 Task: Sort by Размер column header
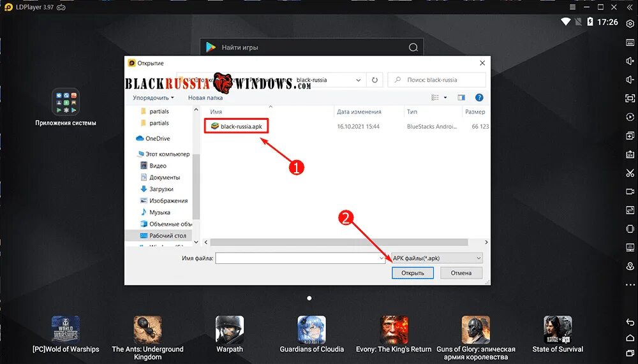click(x=476, y=112)
